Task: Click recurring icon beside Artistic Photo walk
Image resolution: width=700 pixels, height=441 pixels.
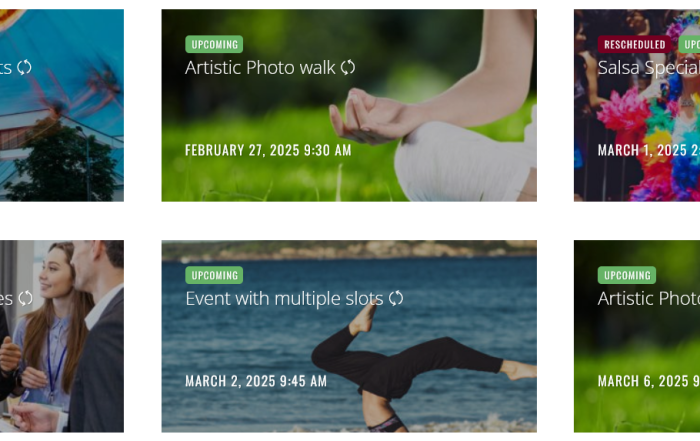Action: [x=348, y=67]
